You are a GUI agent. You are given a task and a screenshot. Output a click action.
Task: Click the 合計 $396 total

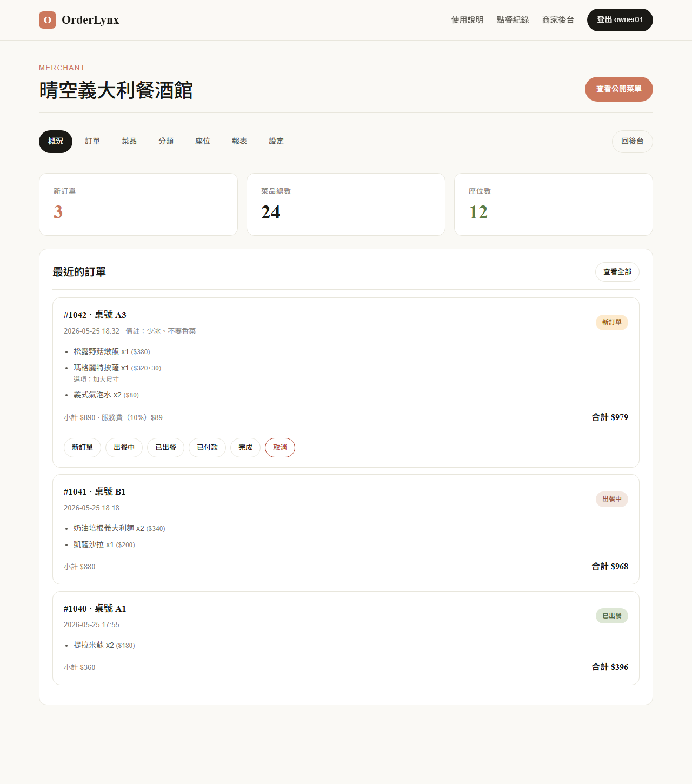pos(610,667)
